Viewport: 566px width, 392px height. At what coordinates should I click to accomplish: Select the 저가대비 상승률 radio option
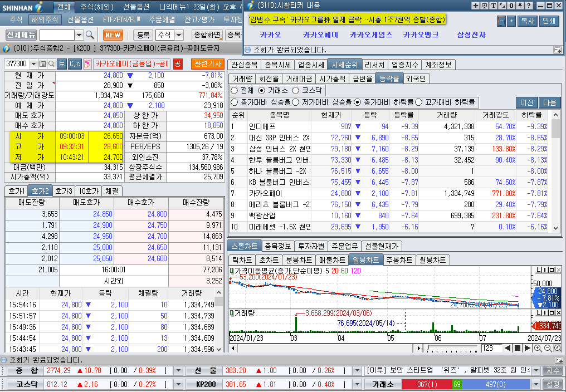(x=296, y=102)
